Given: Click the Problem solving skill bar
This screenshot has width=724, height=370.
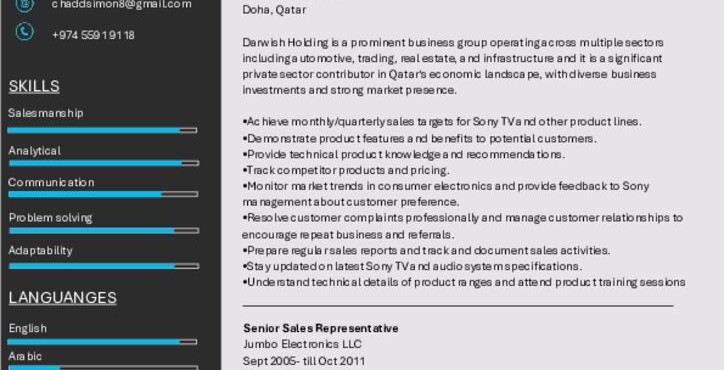Looking at the screenshot, I should pos(104,230).
